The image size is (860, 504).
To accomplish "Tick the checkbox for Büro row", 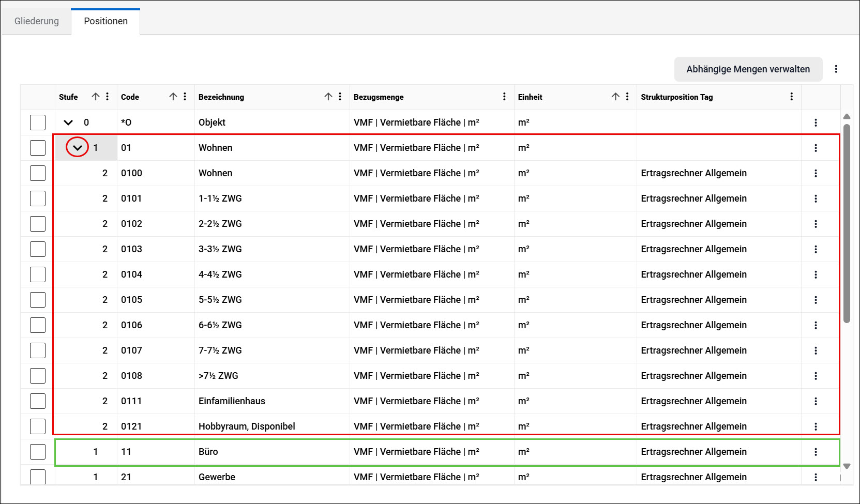I will [x=38, y=452].
